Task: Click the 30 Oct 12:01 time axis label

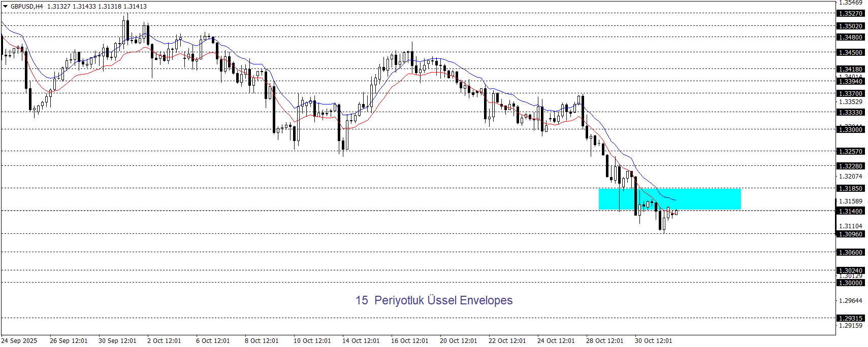Action: pyautogui.click(x=654, y=341)
